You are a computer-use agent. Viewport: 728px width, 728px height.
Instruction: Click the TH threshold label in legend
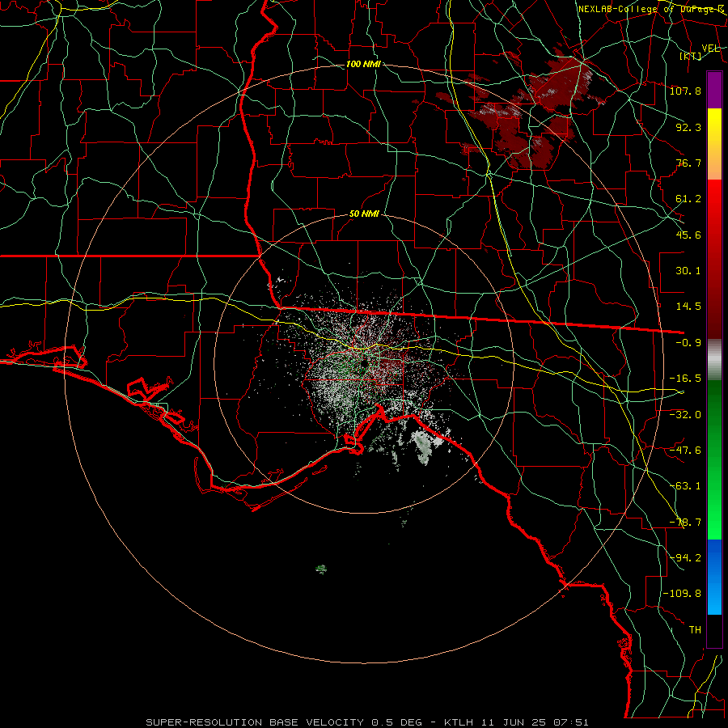(x=695, y=629)
